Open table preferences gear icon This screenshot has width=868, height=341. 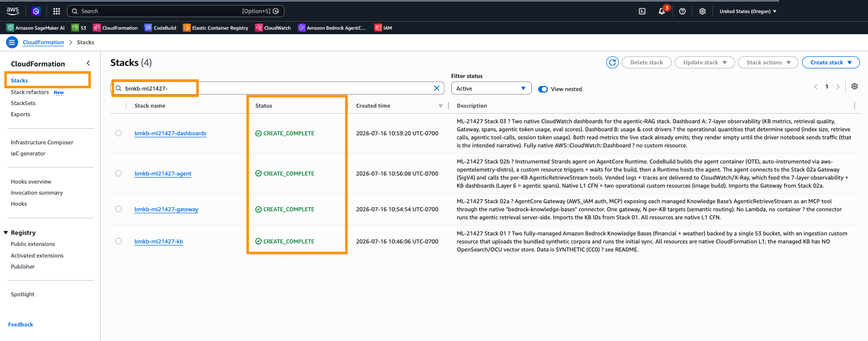tap(854, 87)
